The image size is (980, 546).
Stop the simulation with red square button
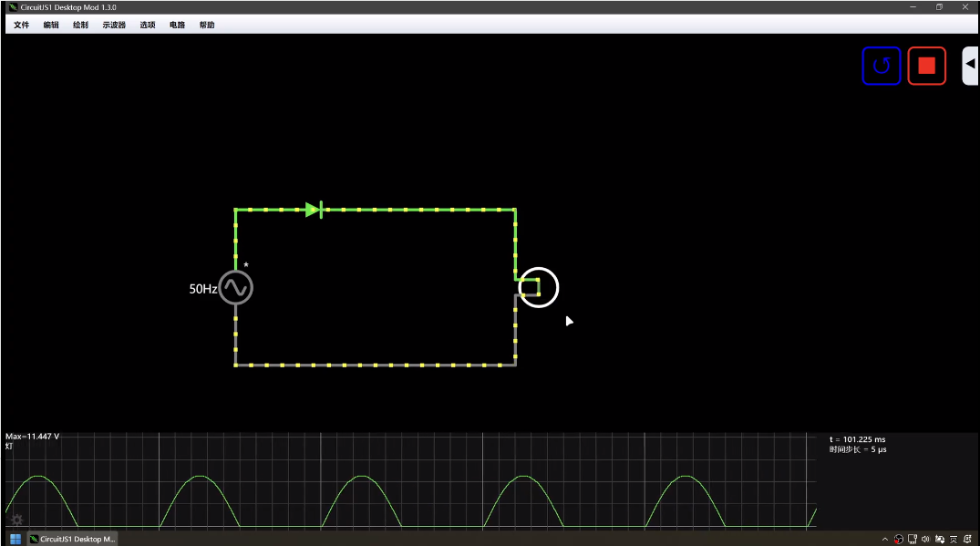(926, 66)
